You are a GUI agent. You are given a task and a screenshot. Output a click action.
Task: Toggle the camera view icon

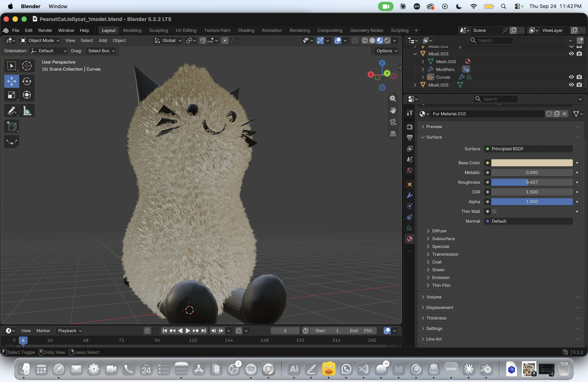click(393, 122)
